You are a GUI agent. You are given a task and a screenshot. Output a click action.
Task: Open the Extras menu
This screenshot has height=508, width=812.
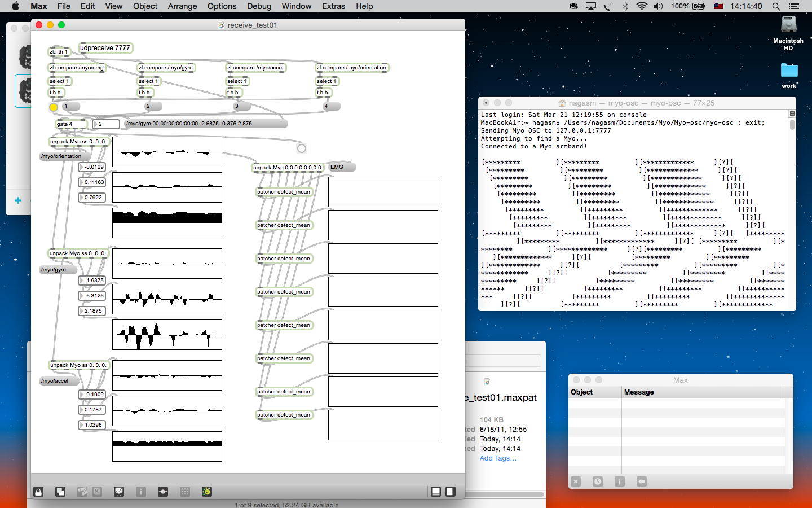point(333,6)
